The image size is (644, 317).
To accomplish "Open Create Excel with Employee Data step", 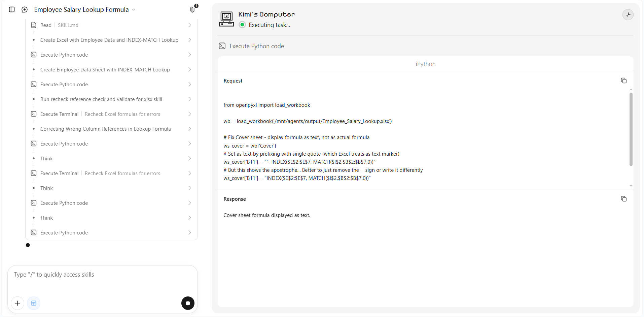I will click(111, 40).
